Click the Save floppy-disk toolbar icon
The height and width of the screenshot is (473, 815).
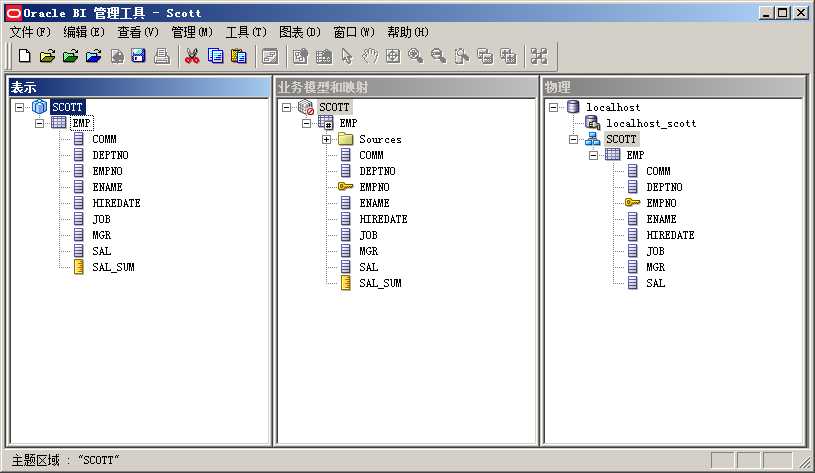(139, 56)
